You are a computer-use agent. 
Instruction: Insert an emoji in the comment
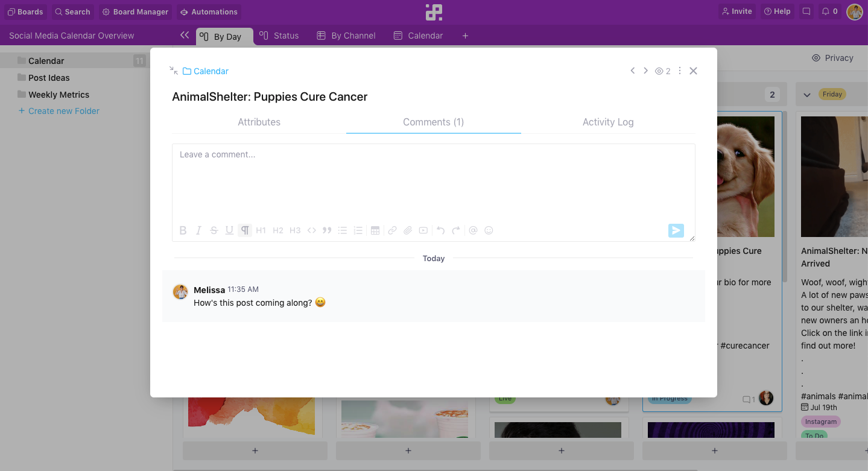pyautogui.click(x=489, y=230)
